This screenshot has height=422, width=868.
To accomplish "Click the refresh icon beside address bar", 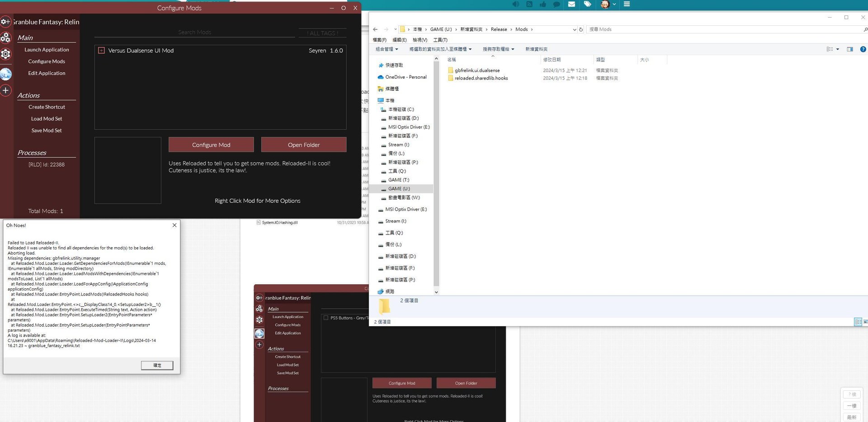I will [x=581, y=29].
